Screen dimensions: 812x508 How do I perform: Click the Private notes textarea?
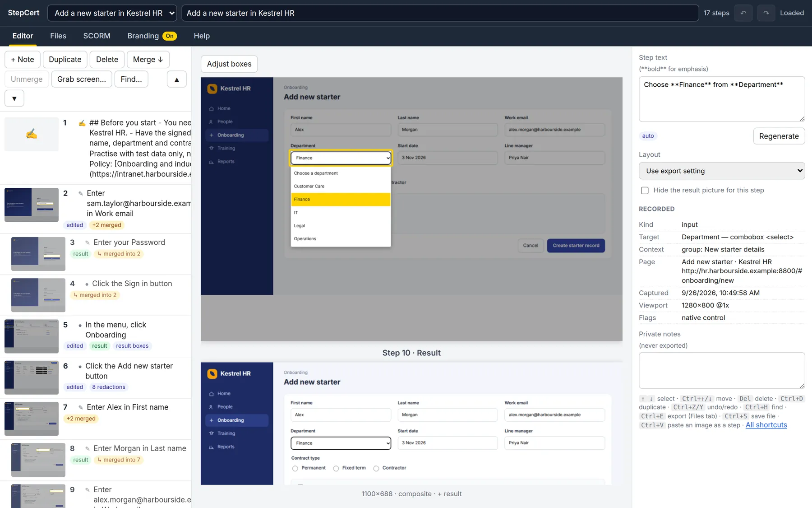click(722, 370)
